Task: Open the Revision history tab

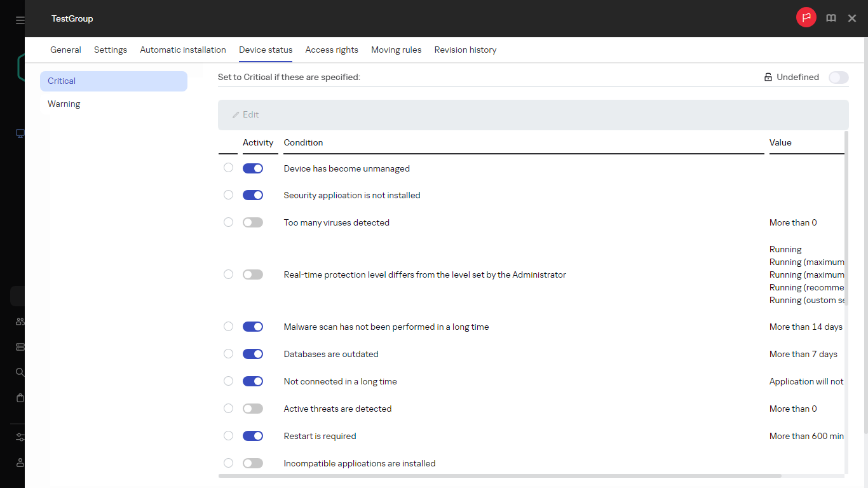Action: coord(465,50)
